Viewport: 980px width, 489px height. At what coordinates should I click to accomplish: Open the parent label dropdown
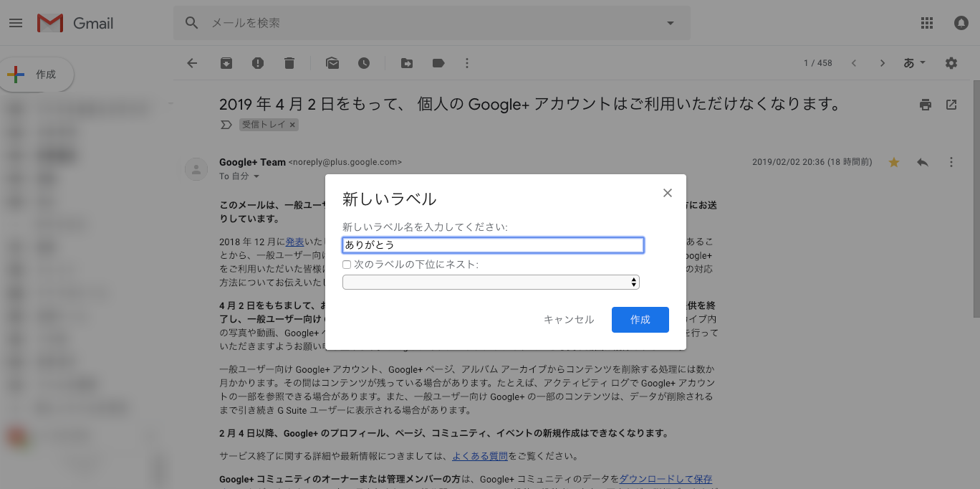491,283
